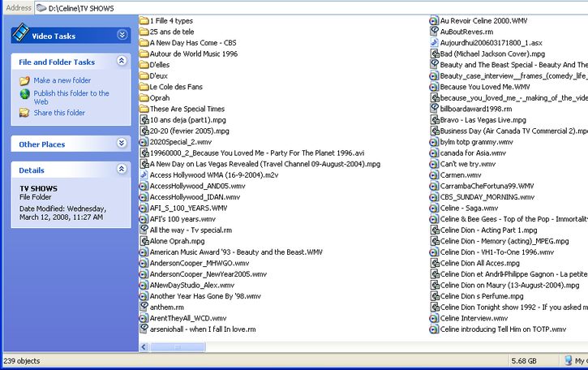Select the 2020Special_2.wmv file icon
Screen dimensions: 588x370
pos(144,142)
